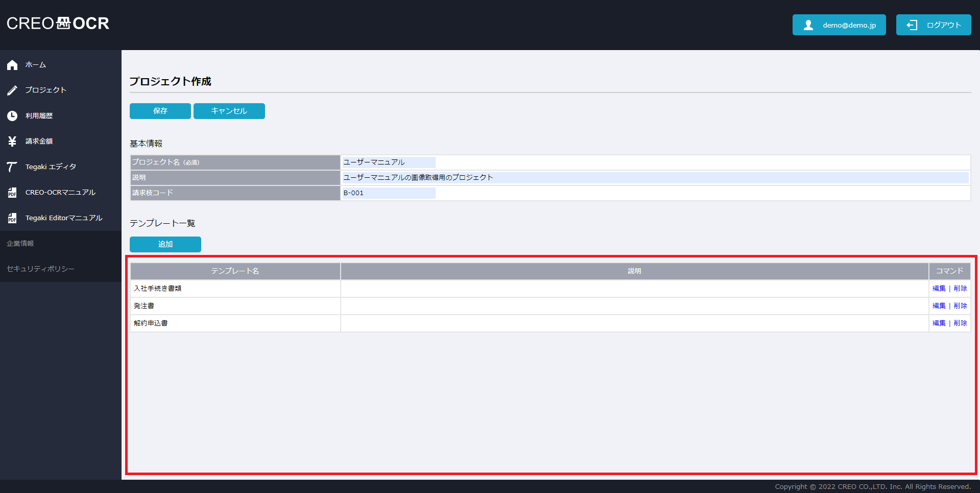Click the Tegaki エディタ T icon
Viewport: 980px width, 493px height.
point(12,167)
